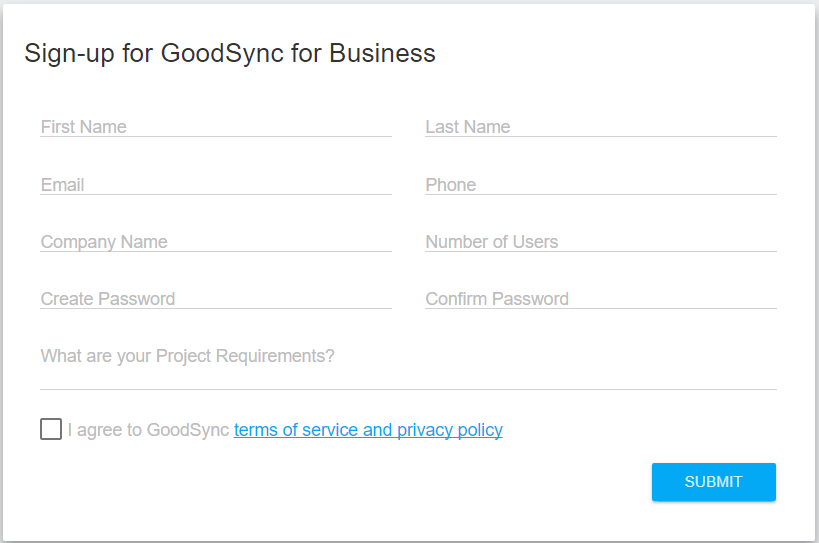Focus the Project Requirements text area
The image size is (819, 543).
[x=408, y=363]
